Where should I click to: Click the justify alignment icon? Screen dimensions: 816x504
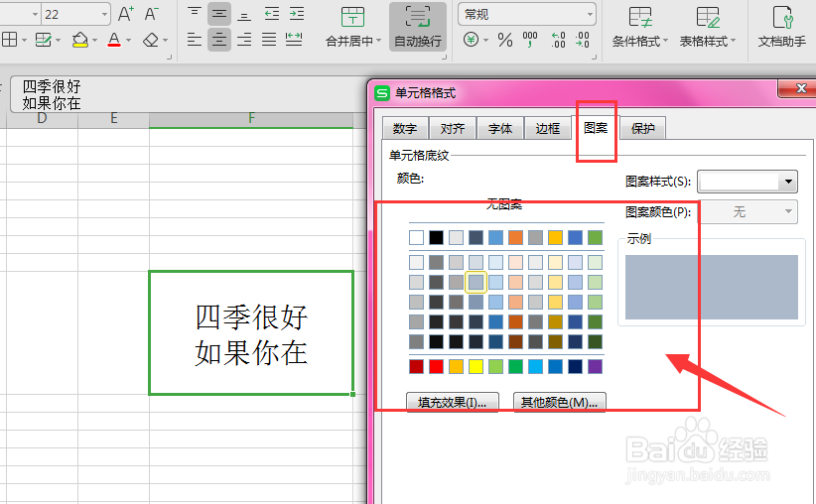point(269,40)
